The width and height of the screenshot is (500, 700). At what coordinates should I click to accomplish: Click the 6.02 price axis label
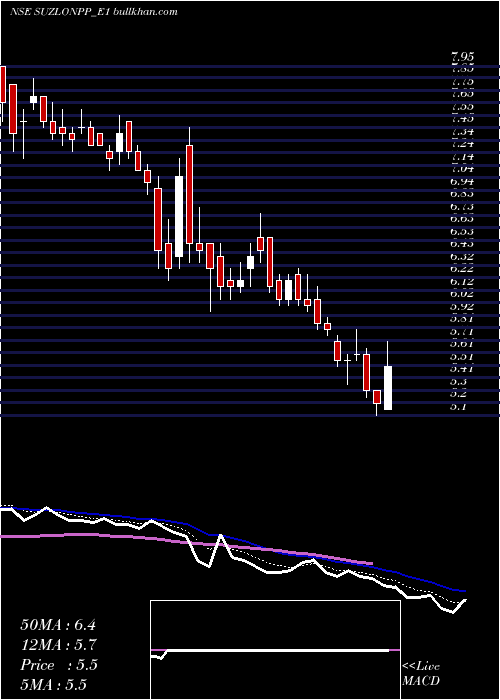462,294
